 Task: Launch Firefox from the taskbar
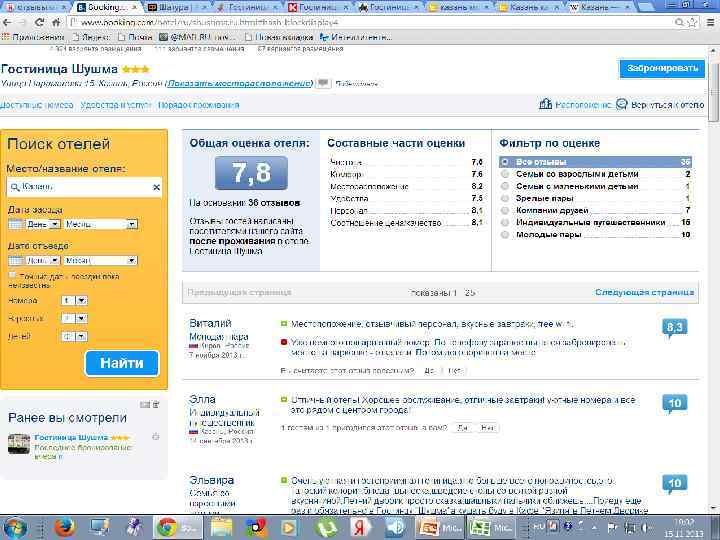coord(64,528)
